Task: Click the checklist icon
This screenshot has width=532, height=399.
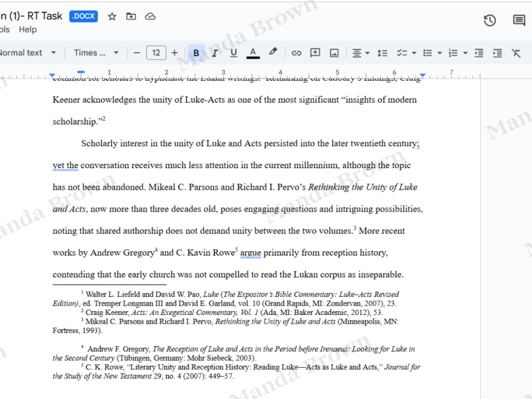Action: click(402, 53)
